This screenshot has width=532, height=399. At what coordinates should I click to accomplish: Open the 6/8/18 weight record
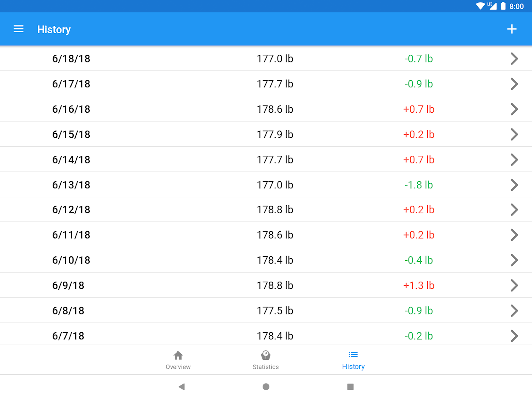point(68,311)
